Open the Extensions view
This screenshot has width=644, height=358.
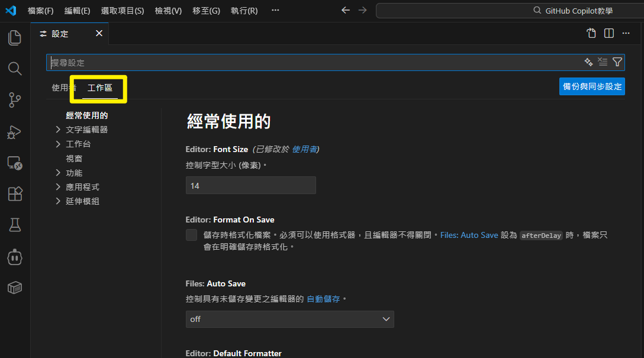coord(15,194)
